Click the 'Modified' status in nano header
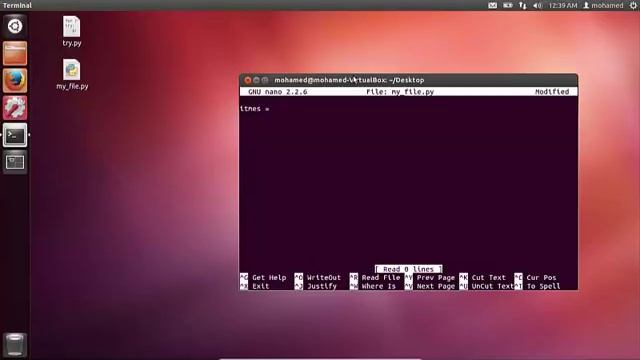The width and height of the screenshot is (640, 360). (552, 92)
